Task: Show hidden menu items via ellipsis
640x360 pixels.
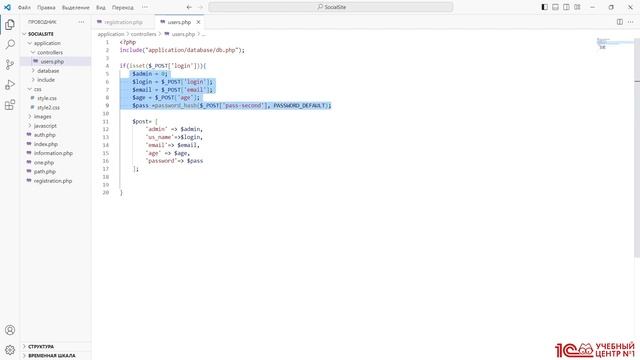Action: click(x=145, y=7)
